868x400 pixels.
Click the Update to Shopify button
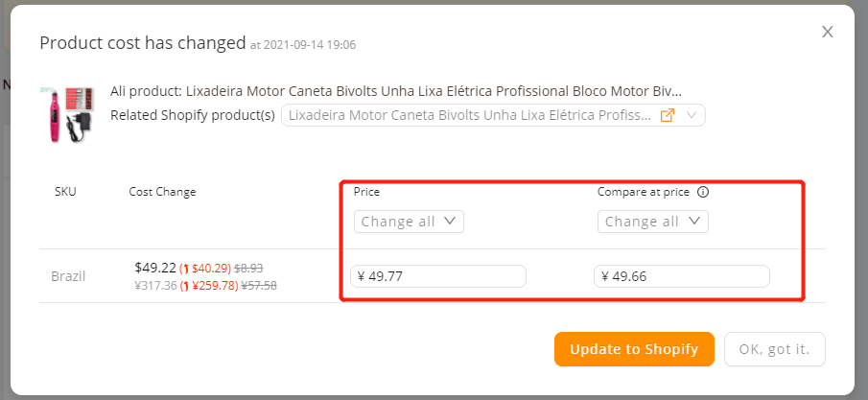(634, 349)
